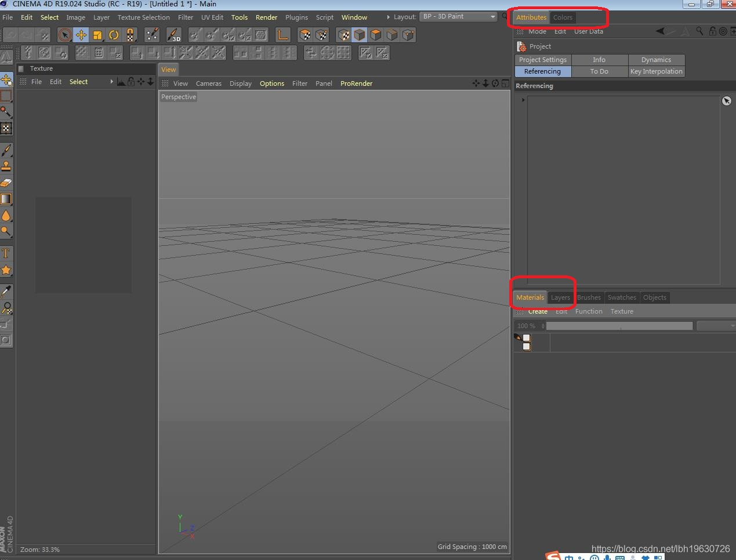Toggle the Texture panel lock icon
This screenshot has height=560, width=736.
tap(131, 82)
